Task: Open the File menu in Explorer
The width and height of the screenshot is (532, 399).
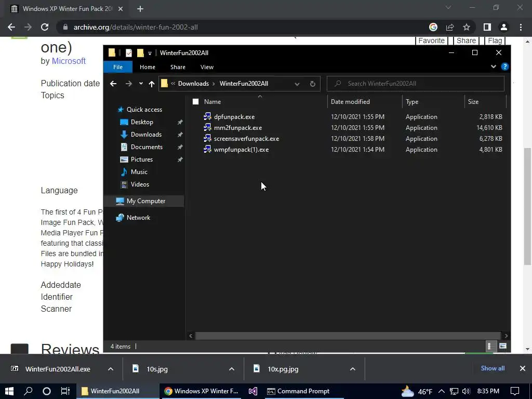Action: click(x=118, y=67)
